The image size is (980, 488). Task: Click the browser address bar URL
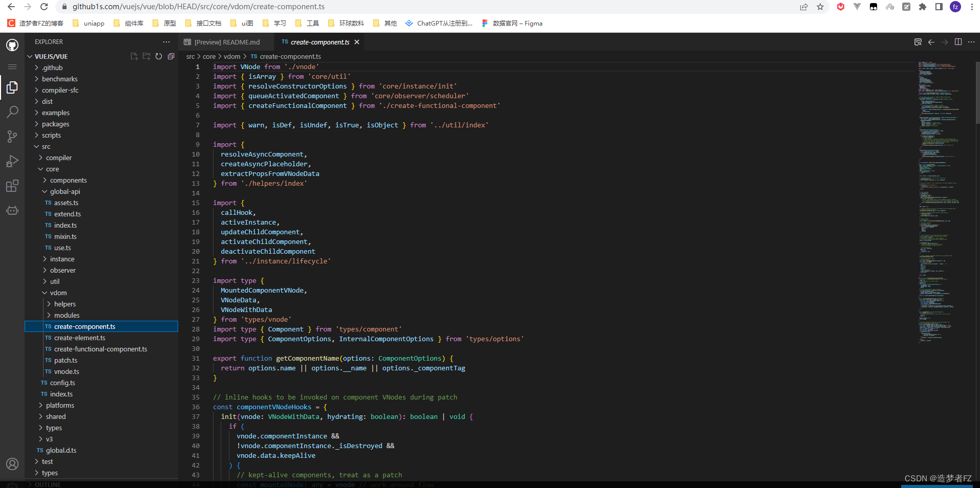198,7
